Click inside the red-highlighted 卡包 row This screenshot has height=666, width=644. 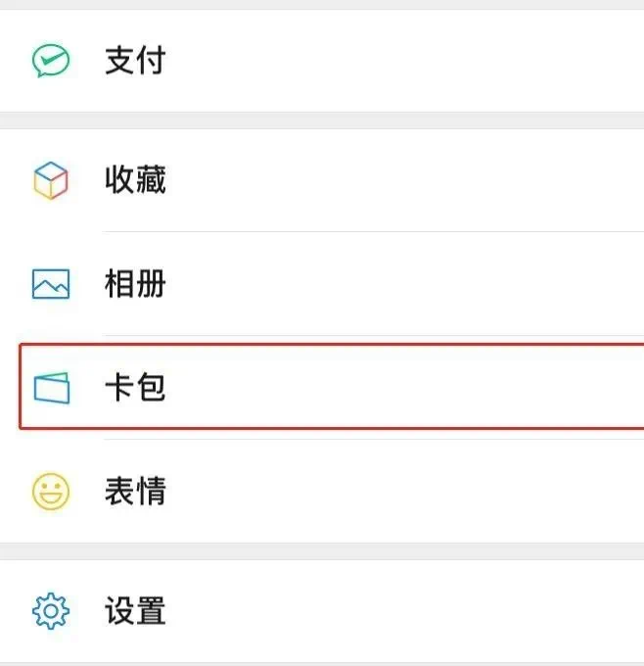(x=411, y=388)
